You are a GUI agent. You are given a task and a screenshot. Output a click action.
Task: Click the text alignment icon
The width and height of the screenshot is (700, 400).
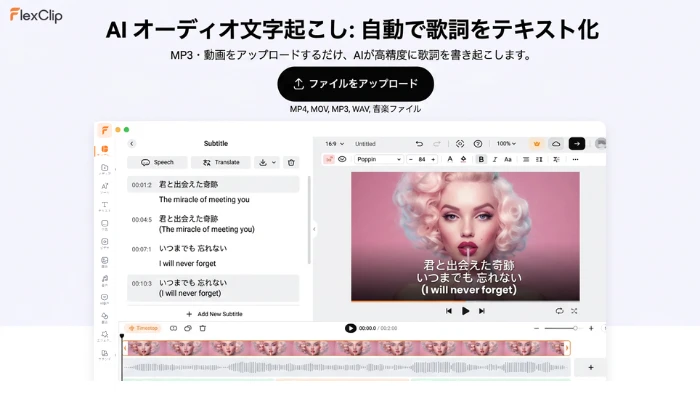tap(526, 159)
